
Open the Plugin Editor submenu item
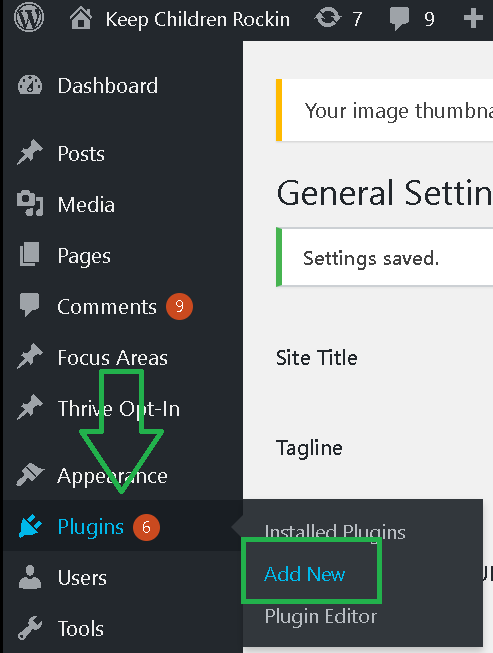click(x=321, y=616)
